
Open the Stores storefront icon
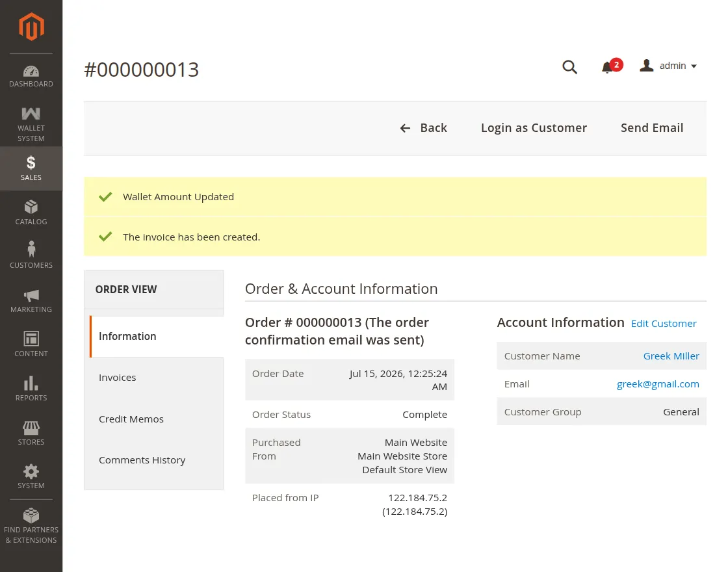click(x=31, y=428)
